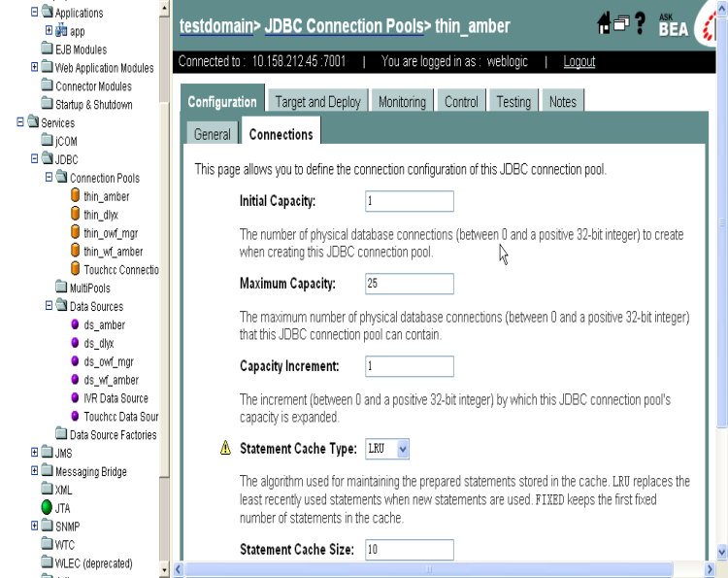Collapse the Applications tree node

[34, 12]
